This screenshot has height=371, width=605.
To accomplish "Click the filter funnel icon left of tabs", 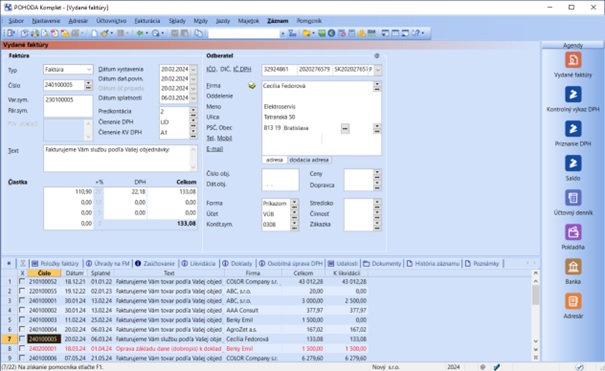I will click(x=23, y=263).
